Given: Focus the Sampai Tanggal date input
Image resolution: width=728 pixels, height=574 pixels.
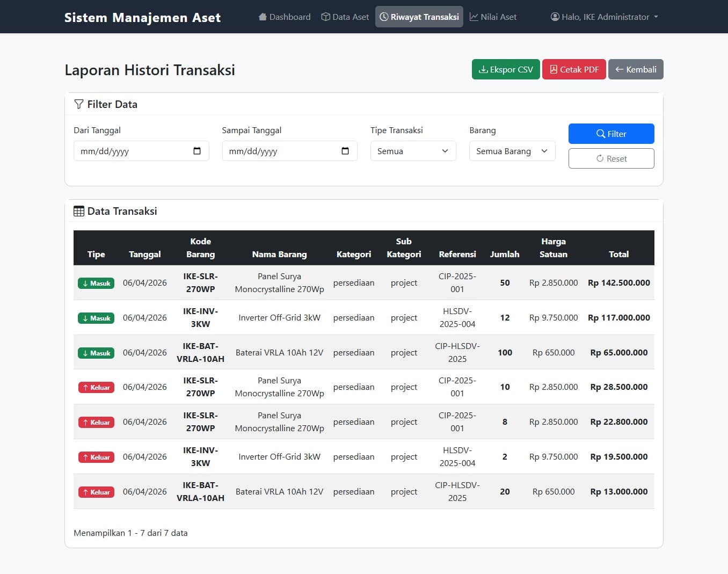Looking at the screenshot, I should pos(289,151).
